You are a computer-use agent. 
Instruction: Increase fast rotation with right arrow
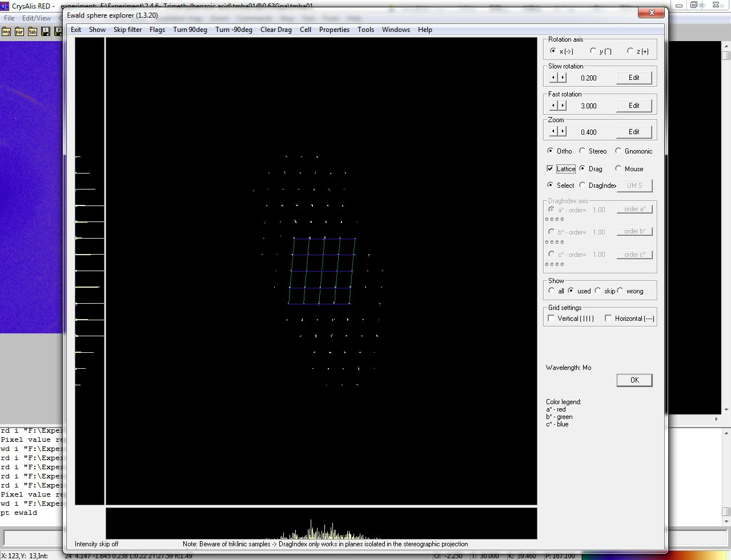click(x=563, y=106)
